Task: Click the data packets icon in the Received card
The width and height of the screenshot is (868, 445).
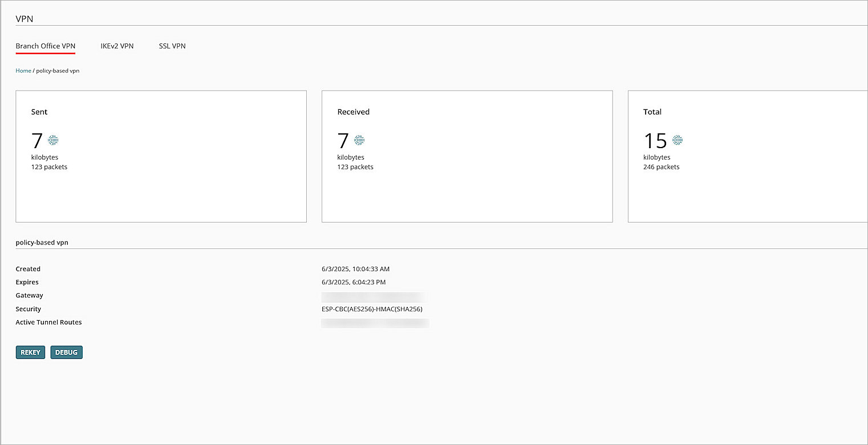Action: click(x=359, y=140)
